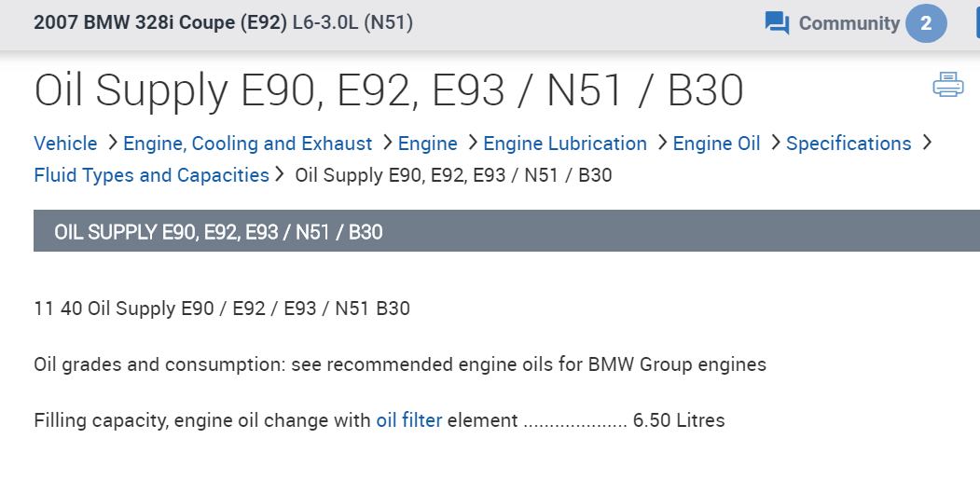Image resolution: width=980 pixels, height=480 pixels.
Task: Go to Vehicle breadcrumb link
Action: click(65, 144)
